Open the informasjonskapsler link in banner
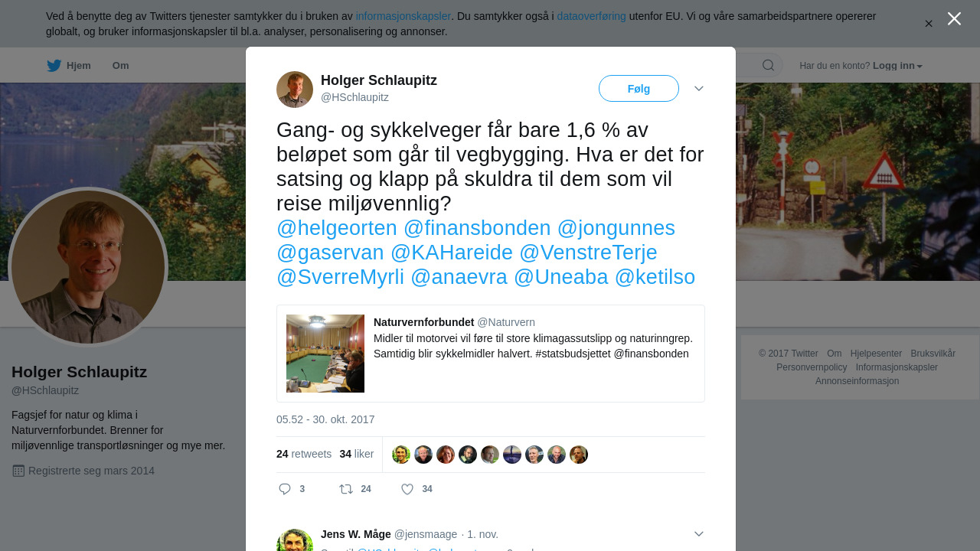Image resolution: width=980 pixels, height=551 pixels. coord(403,16)
